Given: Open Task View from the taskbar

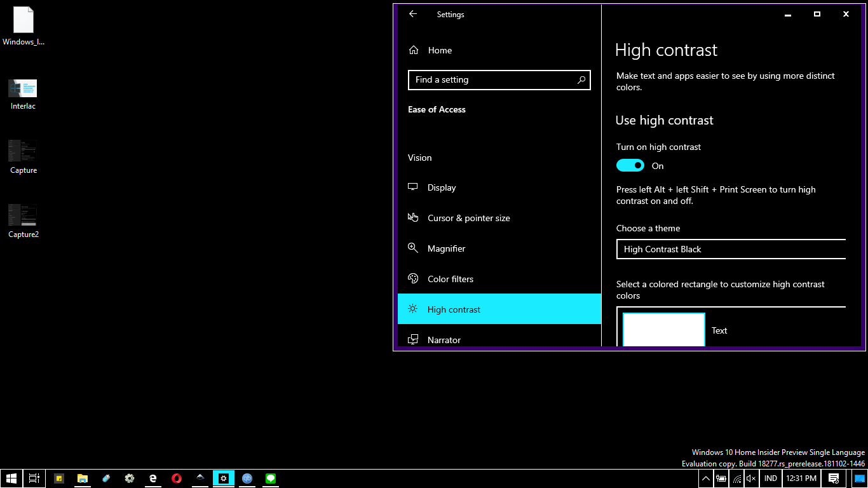Looking at the screenshot, I should pos(34,478).
